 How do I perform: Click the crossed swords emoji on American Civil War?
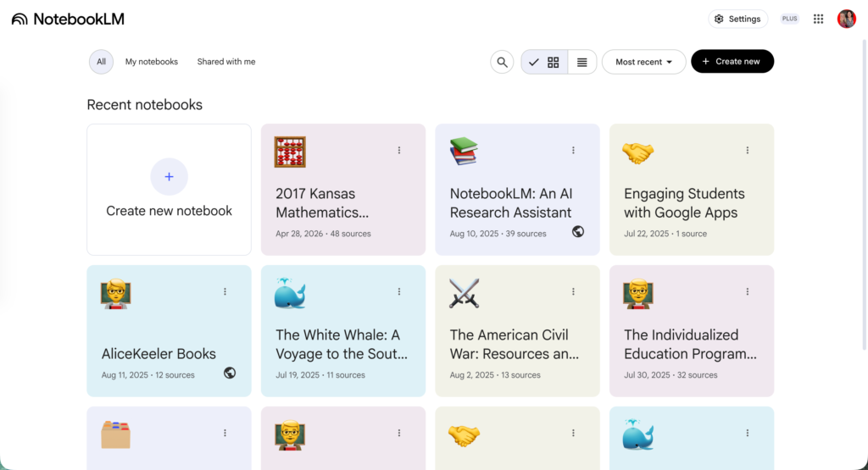click(x=464, y=293)
